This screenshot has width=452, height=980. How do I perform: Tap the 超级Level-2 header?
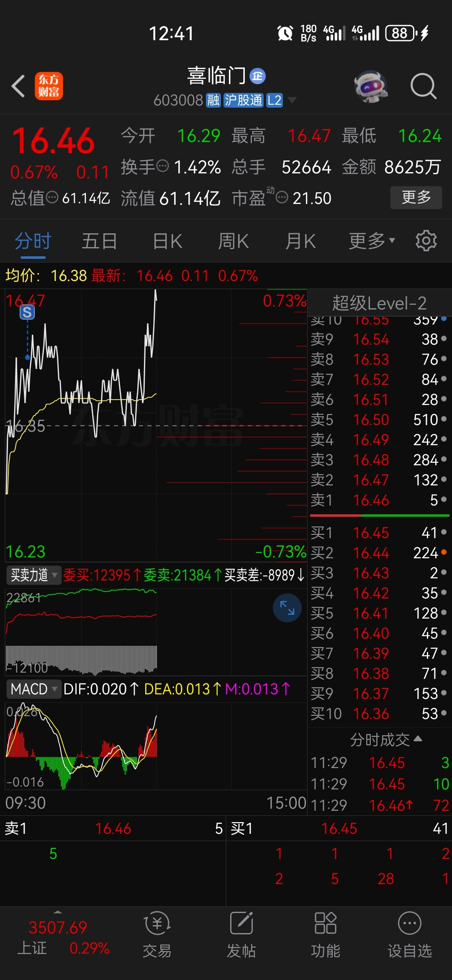pyautogui.click(x=380, y=303)
